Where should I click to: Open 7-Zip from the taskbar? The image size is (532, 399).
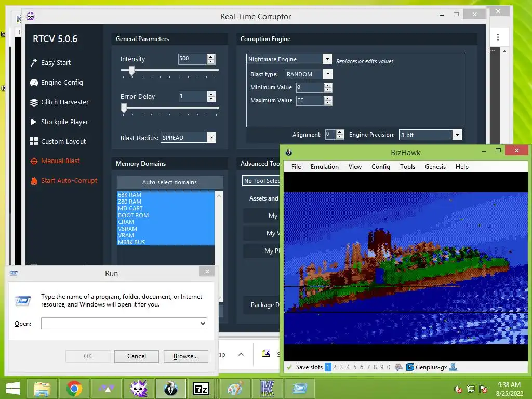201,389
